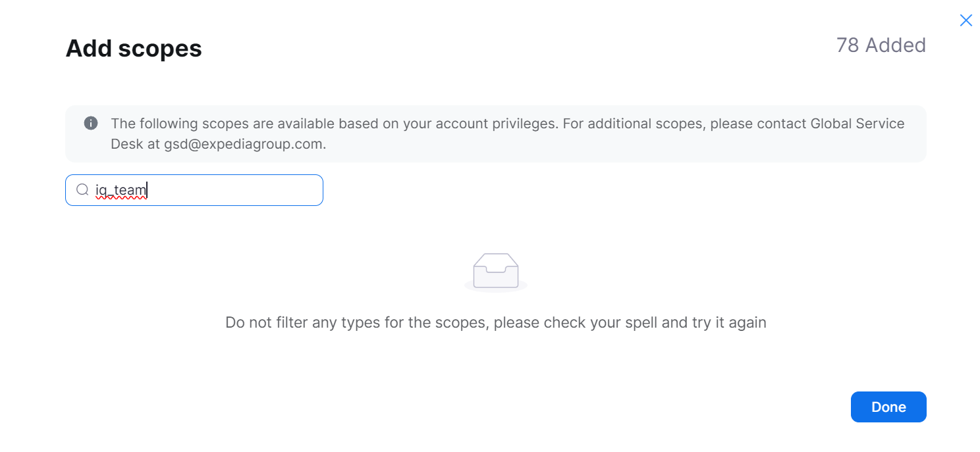Click the "Add scopes" dialog heading
The width and height of the screenshot is (980, 452).
[x=134, y=49]
